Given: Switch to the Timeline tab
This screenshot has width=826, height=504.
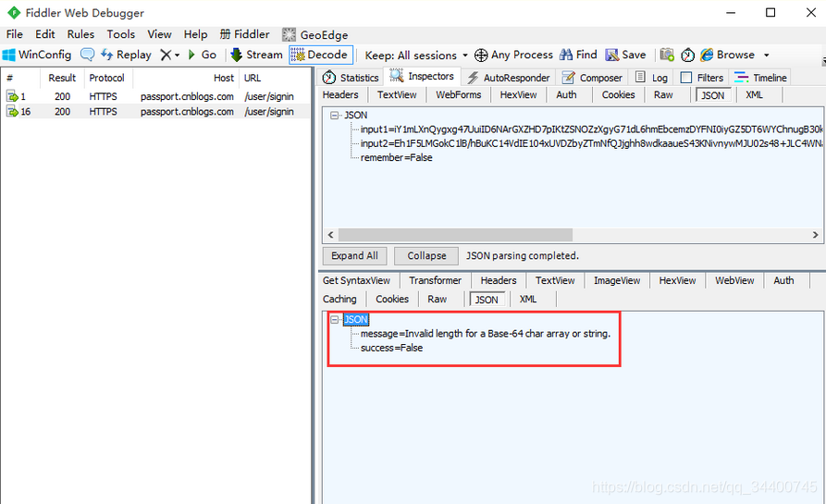Looking at the screenshot, I should pyautogui.click(x=760, y=78).
